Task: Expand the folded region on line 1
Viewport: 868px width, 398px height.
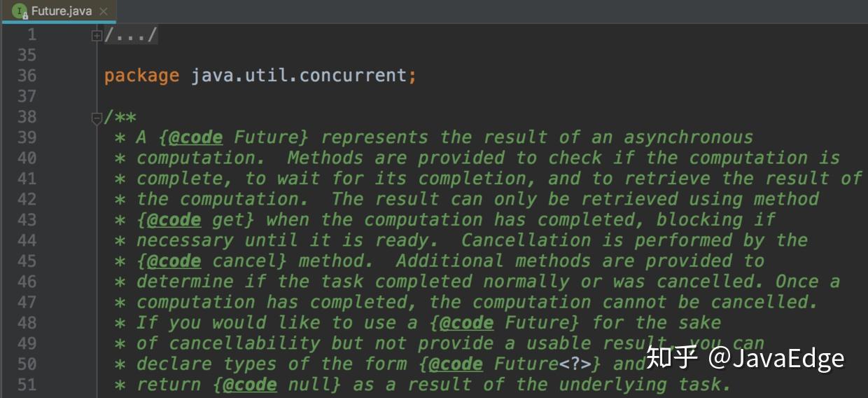Action: click(x=97, y=35)
